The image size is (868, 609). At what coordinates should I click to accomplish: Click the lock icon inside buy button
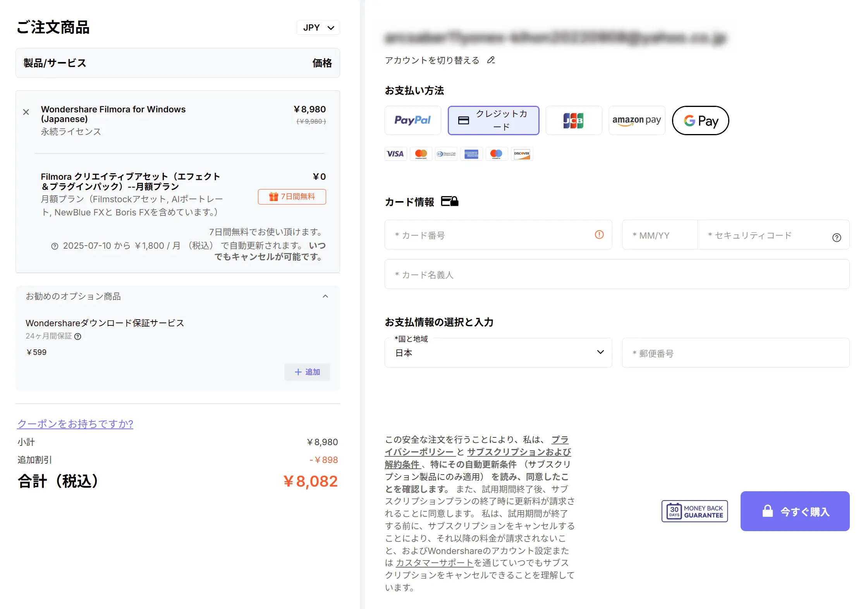[767, 511]
